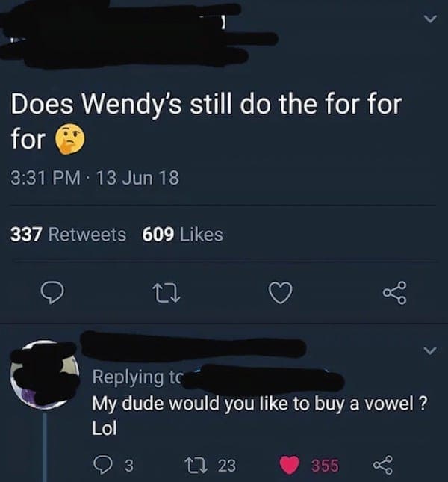The width and height of the screenshot is (448, 482).
Task: Like the main tweet with the heart icon
Action: pos(280,292)
